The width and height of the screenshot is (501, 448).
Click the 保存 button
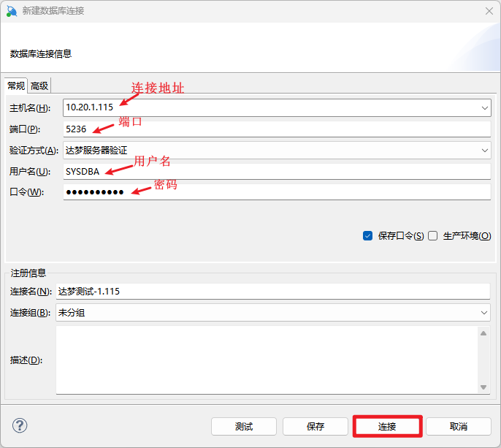[315, 426]
